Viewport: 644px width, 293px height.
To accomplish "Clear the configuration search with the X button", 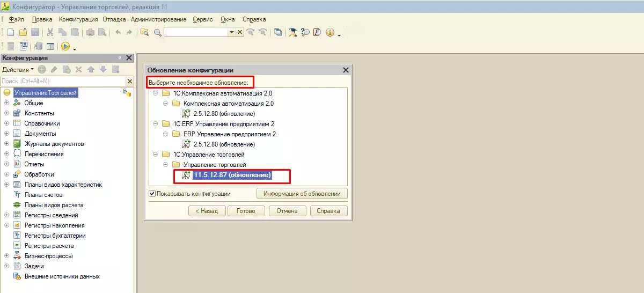I will [x=129, y=81].
